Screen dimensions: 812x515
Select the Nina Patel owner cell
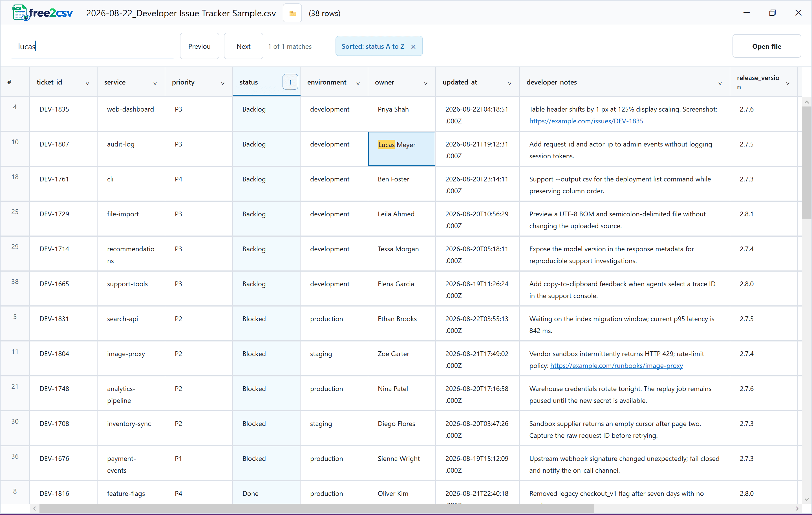click(401, 393)
